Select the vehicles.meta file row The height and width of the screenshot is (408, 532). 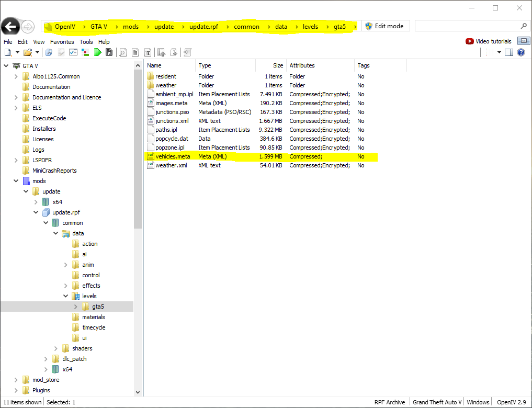[261, 156]
